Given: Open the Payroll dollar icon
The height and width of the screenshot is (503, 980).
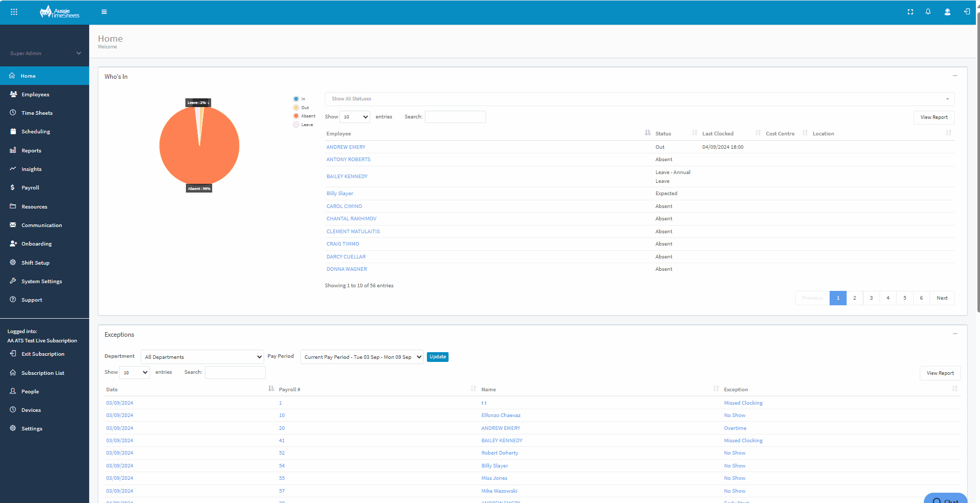Looking at the screenshot, I should 13,187.
